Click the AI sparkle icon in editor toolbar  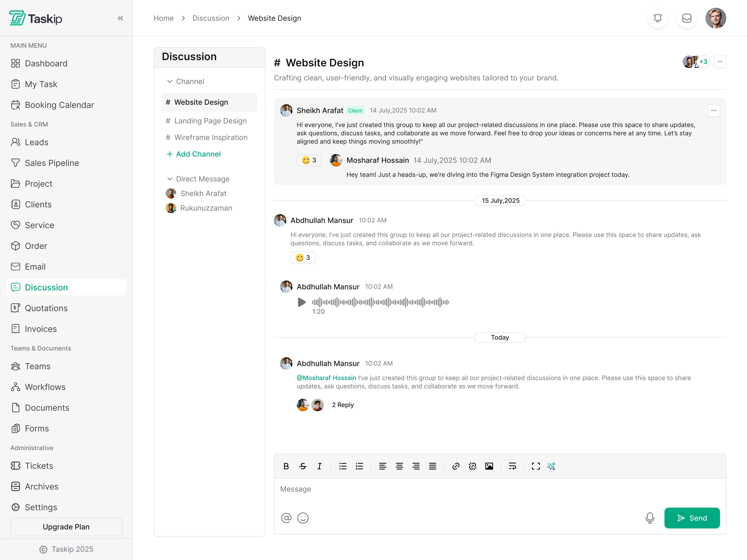pyautogui.click(x=551, y=466)
